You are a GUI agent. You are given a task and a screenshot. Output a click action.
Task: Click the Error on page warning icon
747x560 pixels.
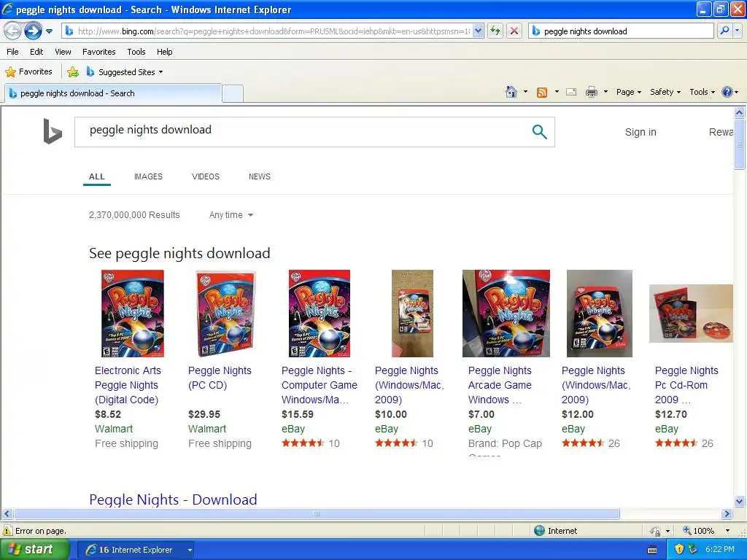click(7, 531)
